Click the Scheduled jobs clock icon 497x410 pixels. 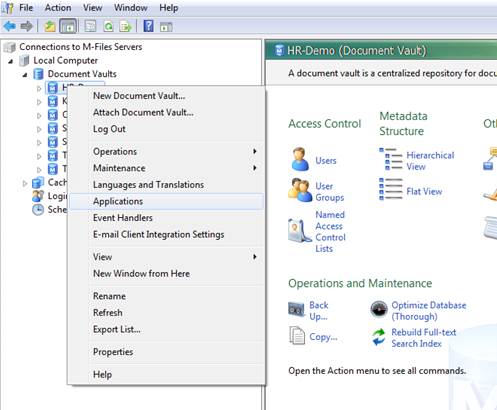click(x=38, y=210)
